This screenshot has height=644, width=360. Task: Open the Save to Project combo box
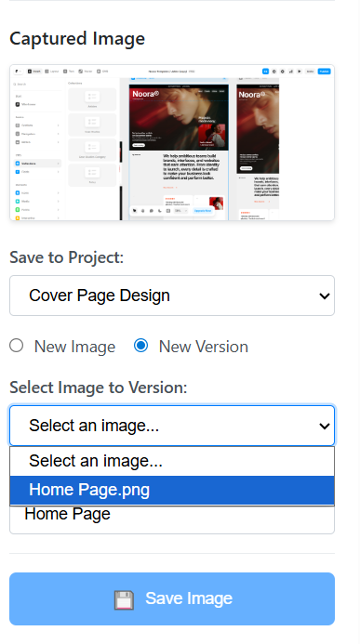(x=172, y=296)
